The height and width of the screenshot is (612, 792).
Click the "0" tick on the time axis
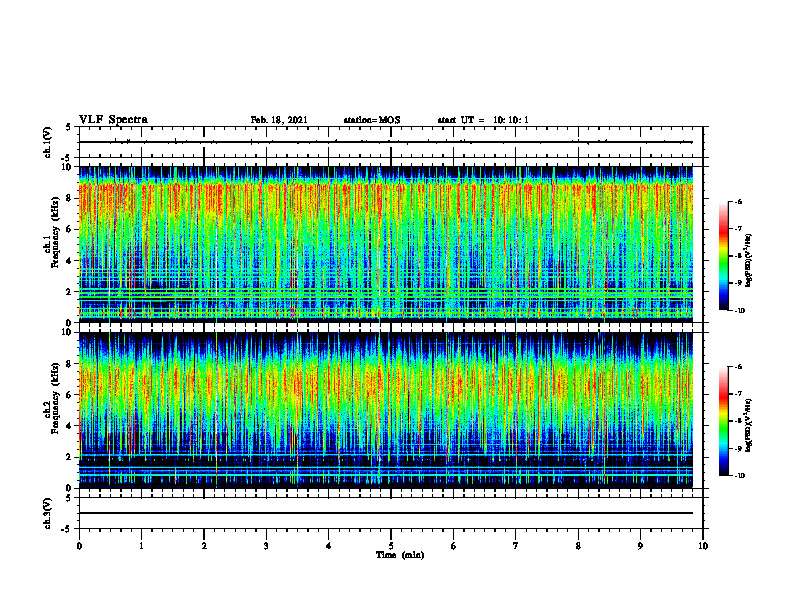(x=79, y=546)
